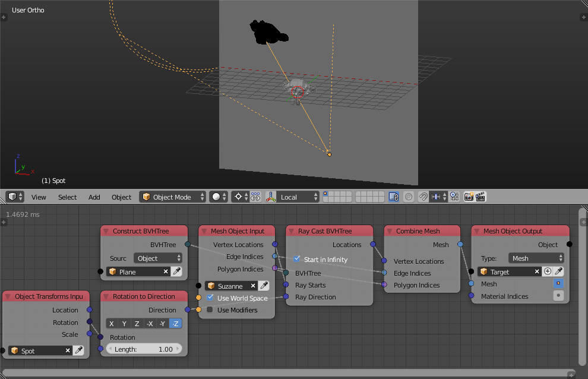Image resolution: width=588 pixels, height=379 pixels.
Task: Open the Source Object dropdown
Action: (x=158, y=258)
